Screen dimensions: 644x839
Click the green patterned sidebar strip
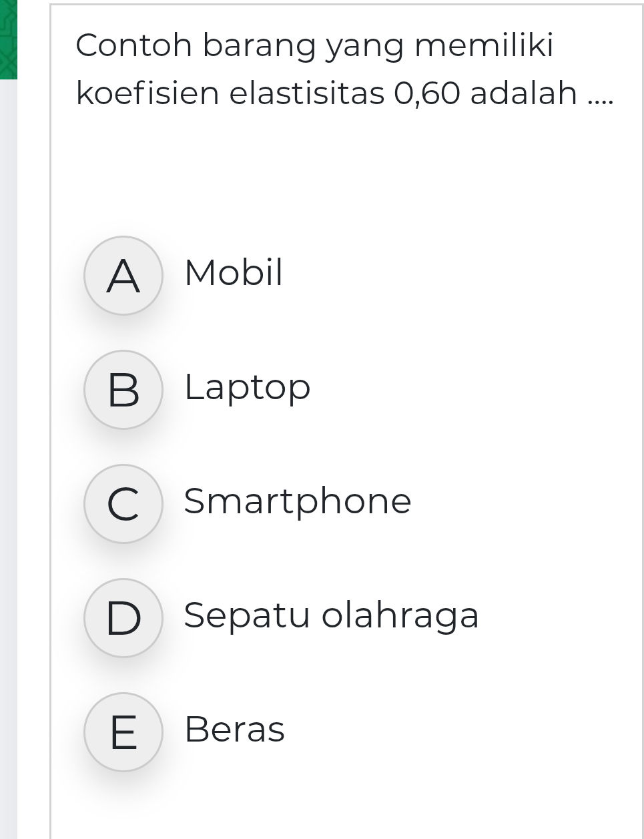coord(10,40)
